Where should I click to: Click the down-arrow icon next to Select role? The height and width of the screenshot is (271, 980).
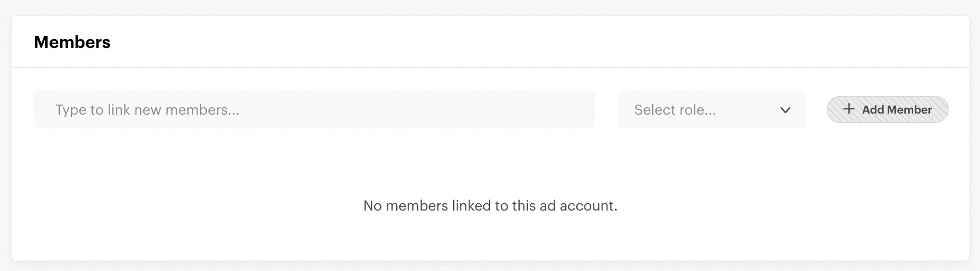pyautogui.click(x=785, y=110)
